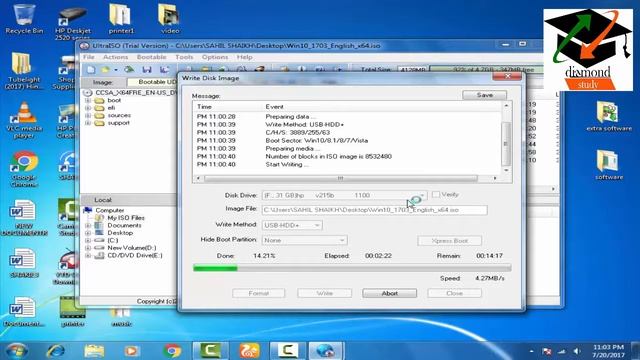Click the green write progress bar
This screenshot has height=360, width=640.
(352, 268)
